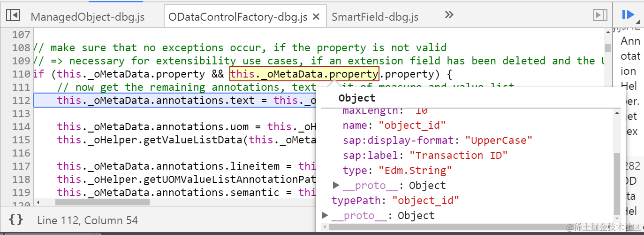
Task: Open the SmartField-dbg.js tab
Action: (x=375, y=17)
